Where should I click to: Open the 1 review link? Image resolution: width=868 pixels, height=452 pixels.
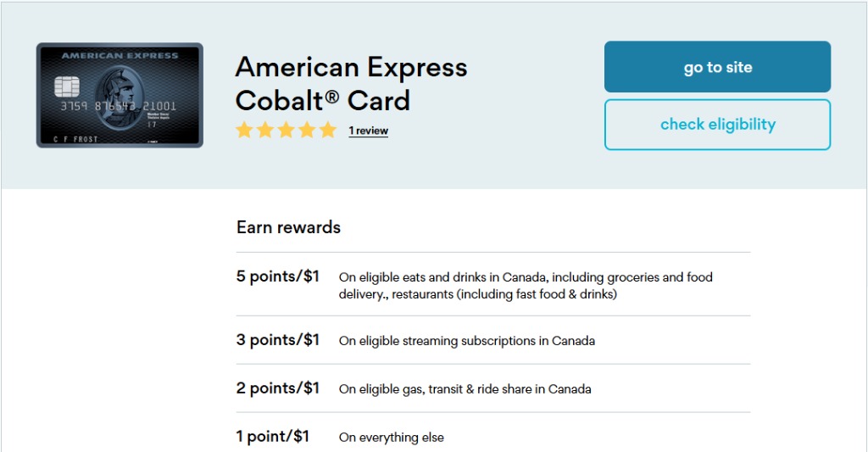tap(368, 131)
